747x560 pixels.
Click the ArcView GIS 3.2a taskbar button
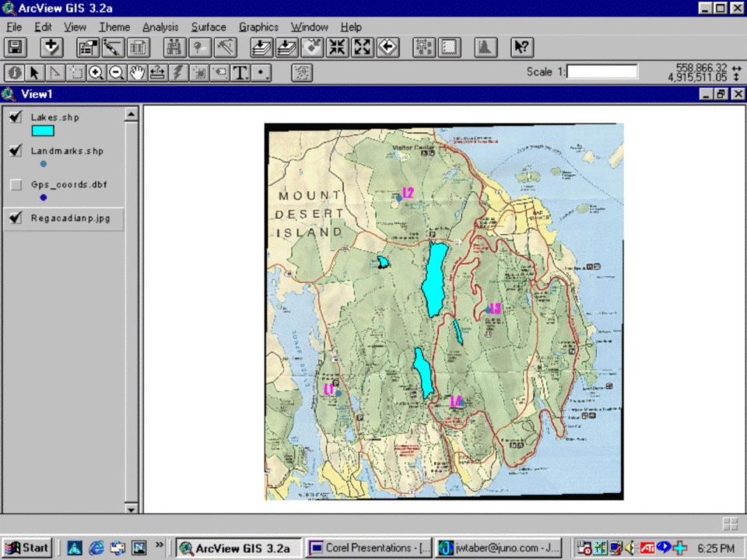point(239,548)
